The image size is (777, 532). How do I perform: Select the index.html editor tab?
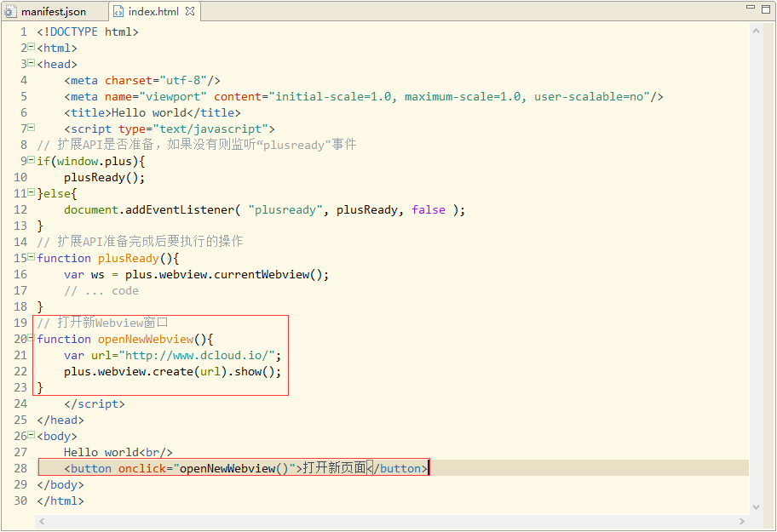(x=153, y=12)
